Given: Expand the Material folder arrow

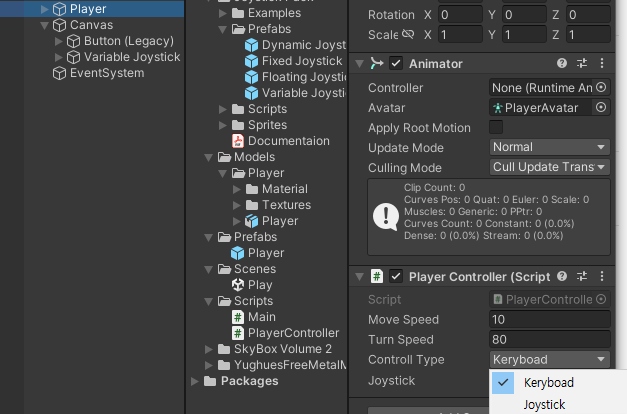Looking at the screenshot, I should click(x=237, y=189).
